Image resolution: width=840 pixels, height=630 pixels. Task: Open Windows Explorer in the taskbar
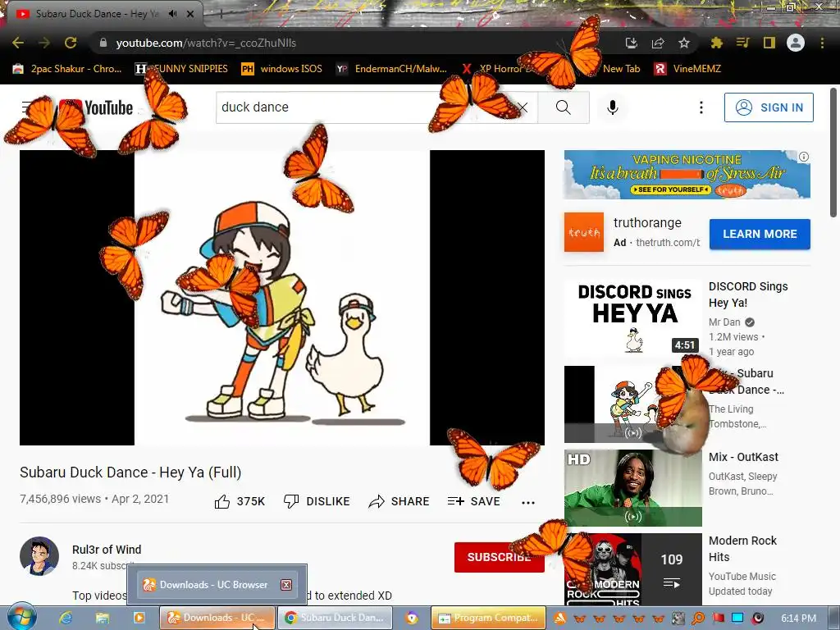[103, 618]
